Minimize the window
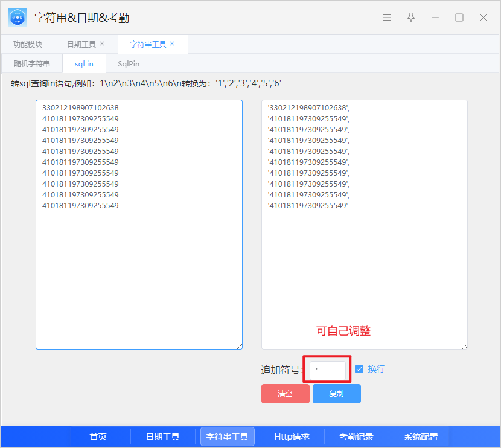The width and height of the screenshot is (501, 448). (x=435, y=18)
